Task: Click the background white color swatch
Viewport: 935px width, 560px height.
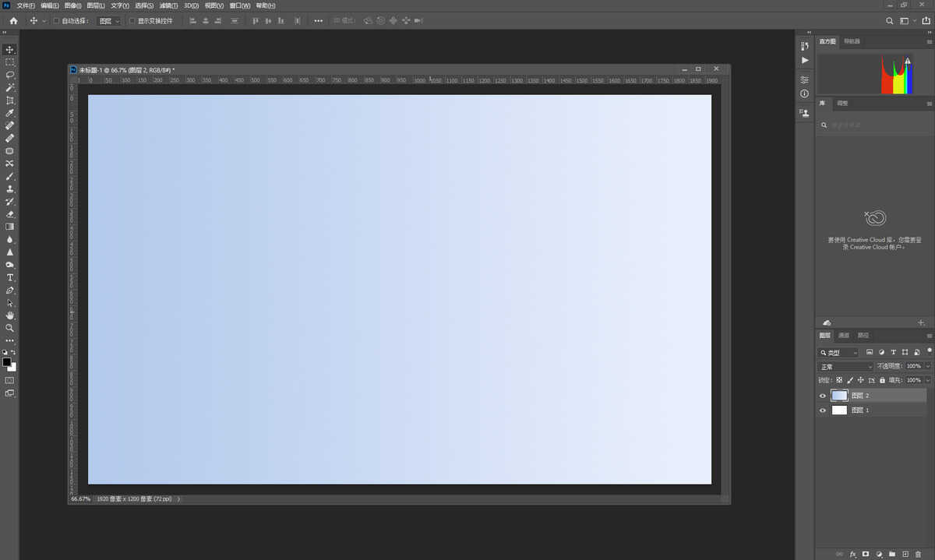Action: (x=13, y=368)
